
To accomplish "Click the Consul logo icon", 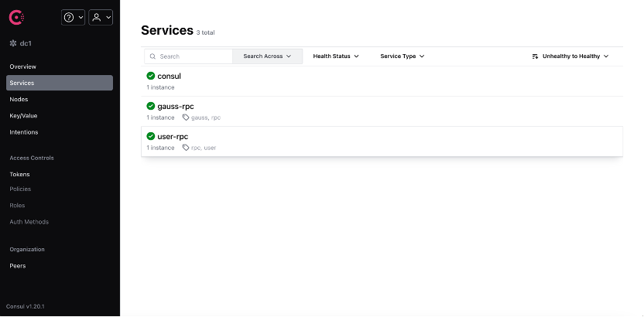I will pyautogui.click(x=15, y=17).
